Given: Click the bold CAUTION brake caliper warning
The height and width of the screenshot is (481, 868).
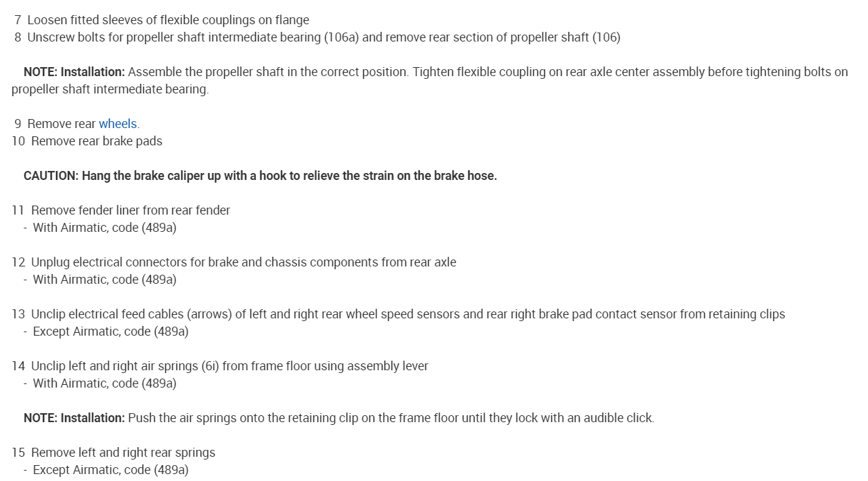Looking at the screenshot, I should tap(260, 176).
